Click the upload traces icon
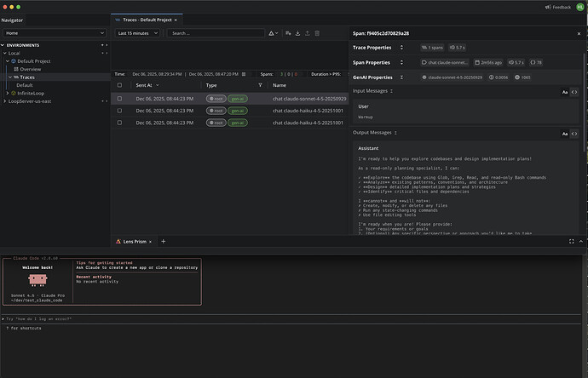 point(307,33)
